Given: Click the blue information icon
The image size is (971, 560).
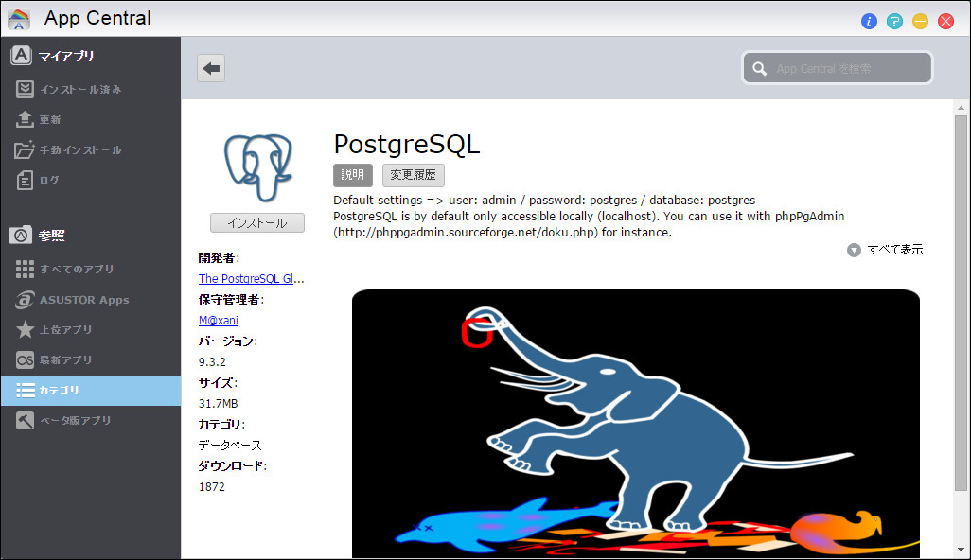Looking at the screenshot, I should (x=869, y=20).
